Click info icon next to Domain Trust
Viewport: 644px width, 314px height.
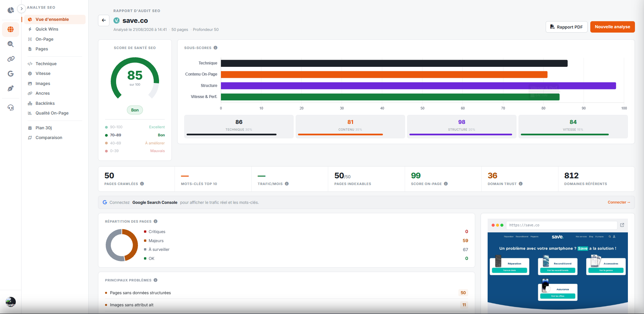521,184
